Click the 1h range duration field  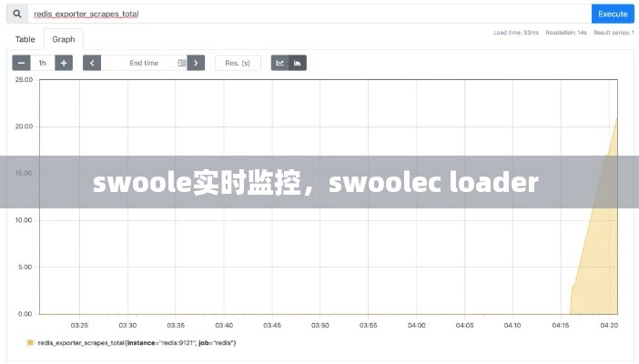pyautogui.click(x=43, y=63)
